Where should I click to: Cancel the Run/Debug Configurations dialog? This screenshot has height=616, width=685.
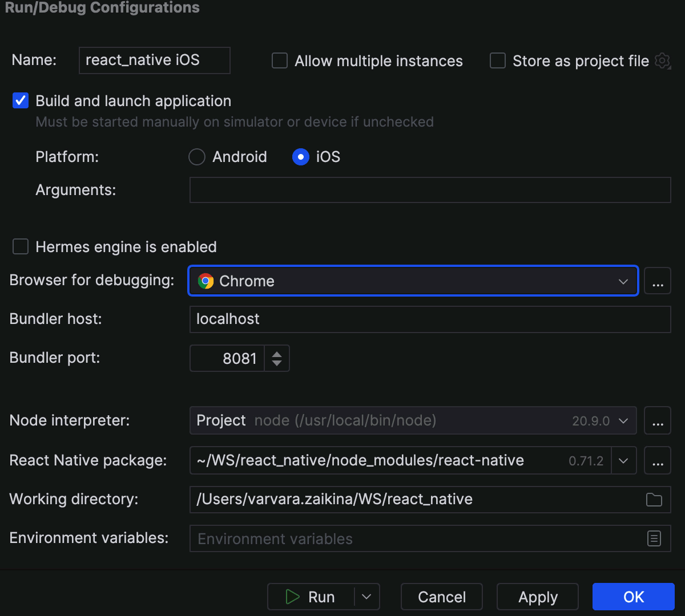click(441, 597)
